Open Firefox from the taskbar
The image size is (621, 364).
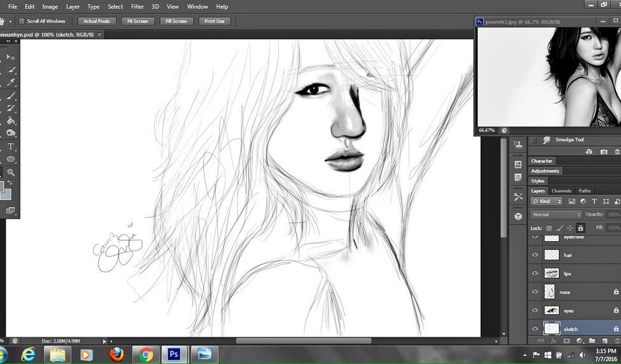(116, 355)
